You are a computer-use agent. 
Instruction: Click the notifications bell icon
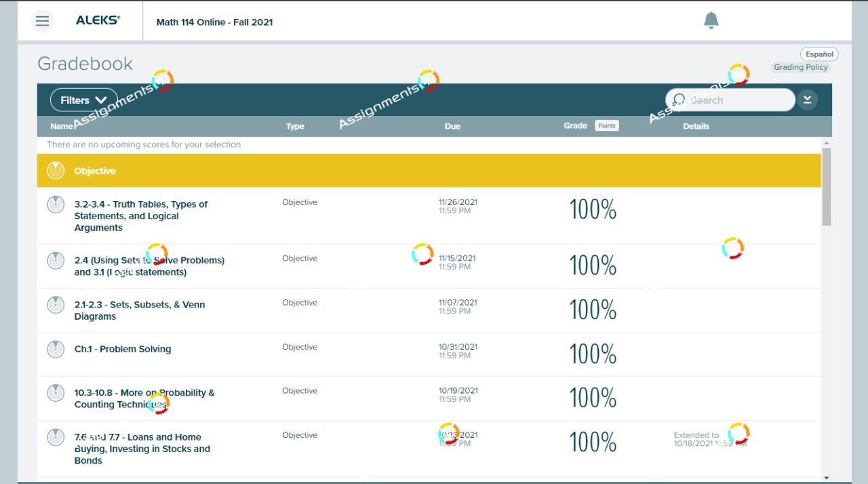[x=711, y=21]
